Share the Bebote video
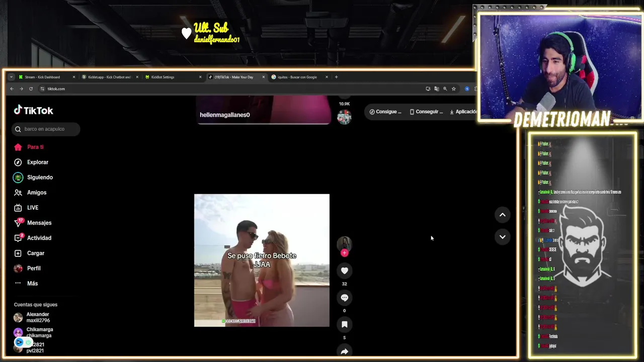Viewport: 644px width, 362px height. [344, 351]
